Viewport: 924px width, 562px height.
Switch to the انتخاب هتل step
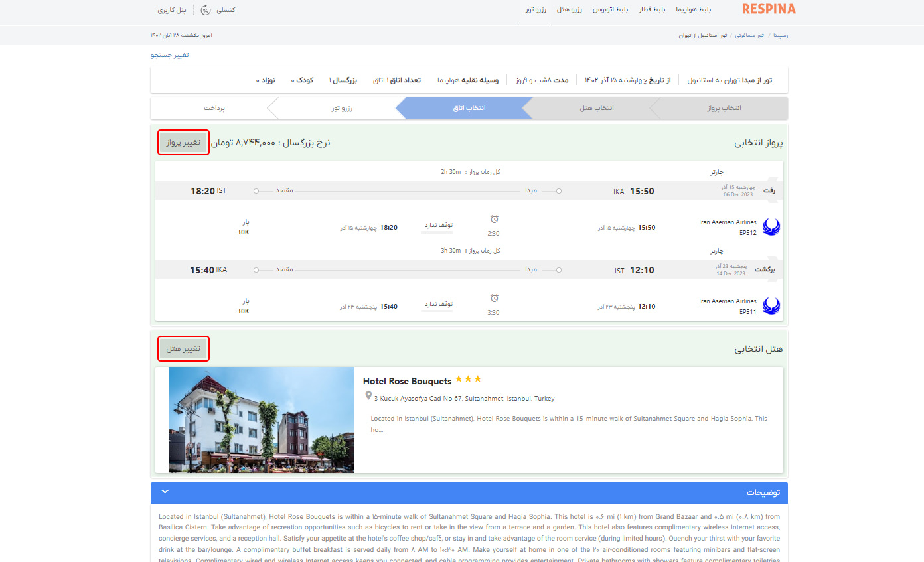[x=593, y=108]
